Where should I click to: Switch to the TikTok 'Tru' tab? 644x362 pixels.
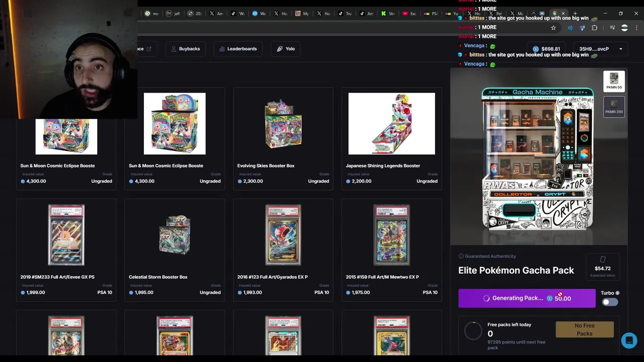point(345,14)
